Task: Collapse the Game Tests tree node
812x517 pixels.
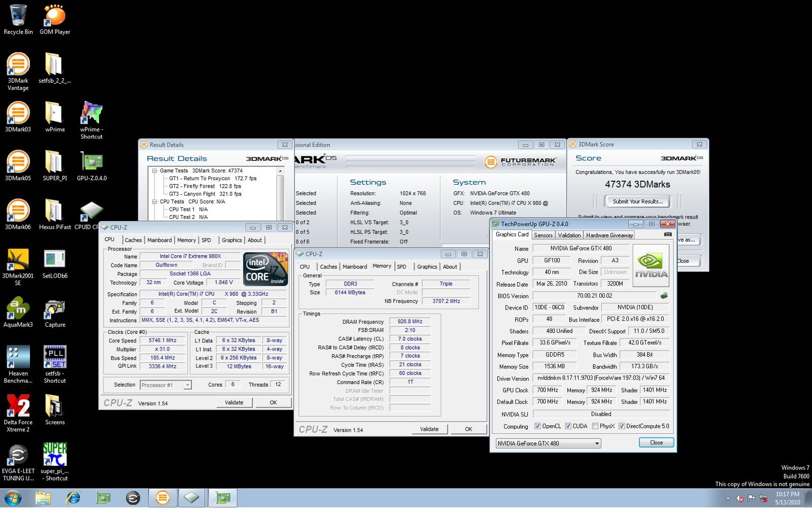Action: (155, 171)
